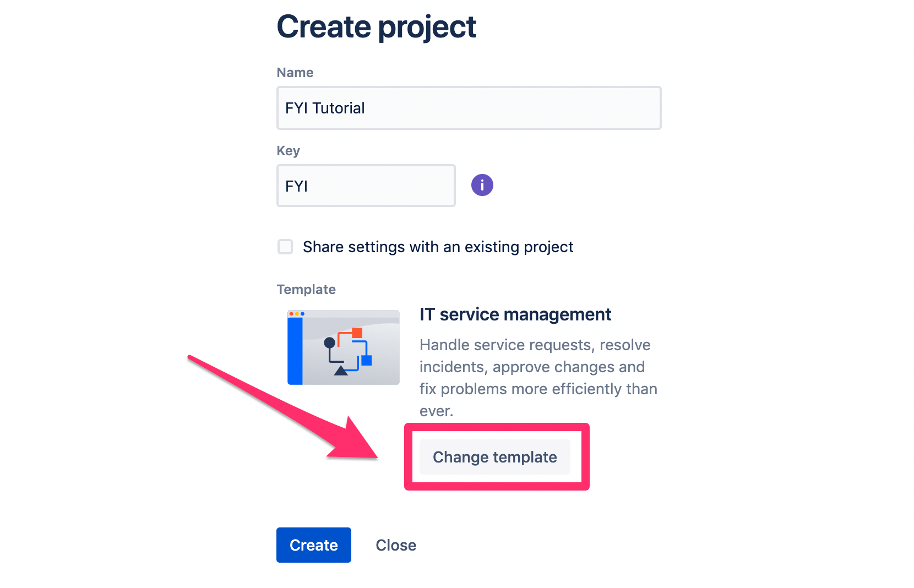Enable Share settings with an existing project checkbox

[x=285, y=247]
